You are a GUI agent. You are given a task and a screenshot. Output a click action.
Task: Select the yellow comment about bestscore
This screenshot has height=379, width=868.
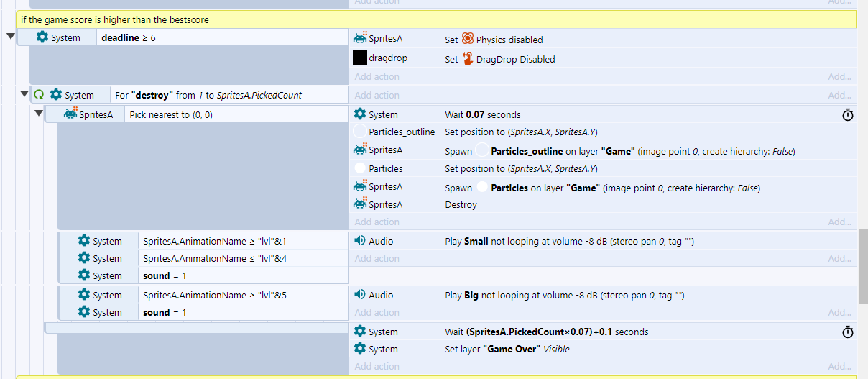pos(435,19)
